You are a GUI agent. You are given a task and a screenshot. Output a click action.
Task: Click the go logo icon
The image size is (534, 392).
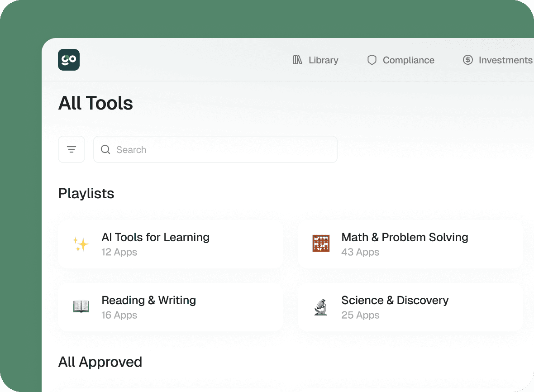[69, 60]
